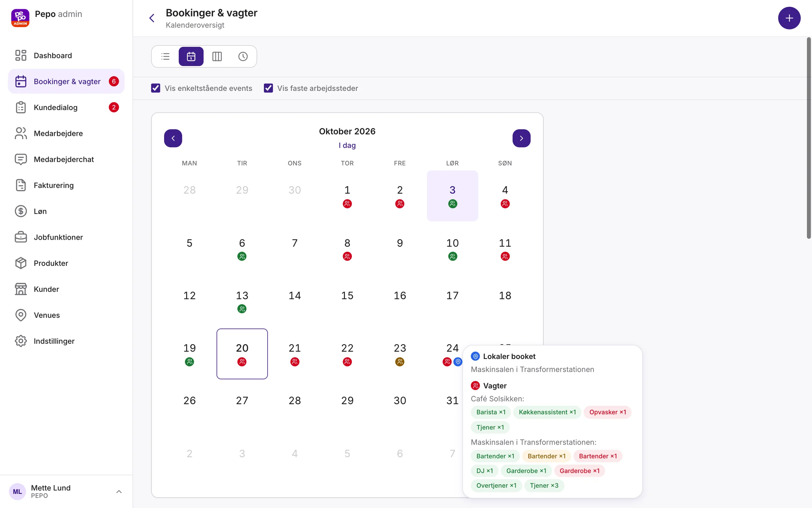Click the yellow Bartender ×1 tag

click(x=546, y=456)
